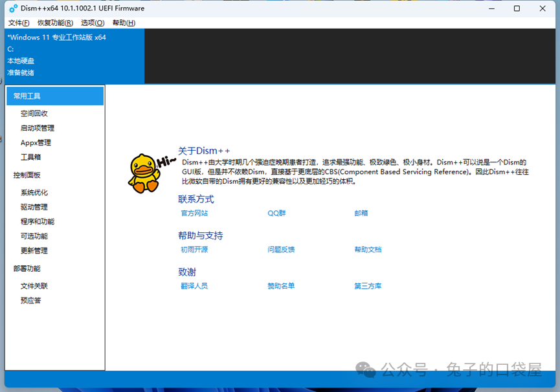View the 赞助名单 link
Viewport: 560px width, 392px height.
pos(281,286)
